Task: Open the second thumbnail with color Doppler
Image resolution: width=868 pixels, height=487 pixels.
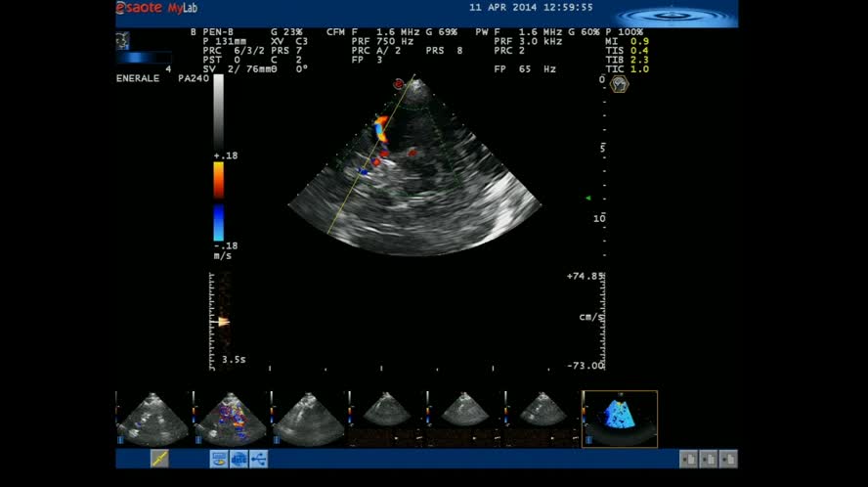Action: coord(231,419)
